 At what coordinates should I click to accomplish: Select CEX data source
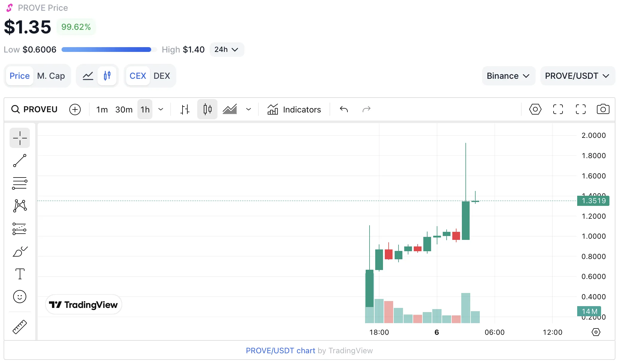tap(138, 76)
